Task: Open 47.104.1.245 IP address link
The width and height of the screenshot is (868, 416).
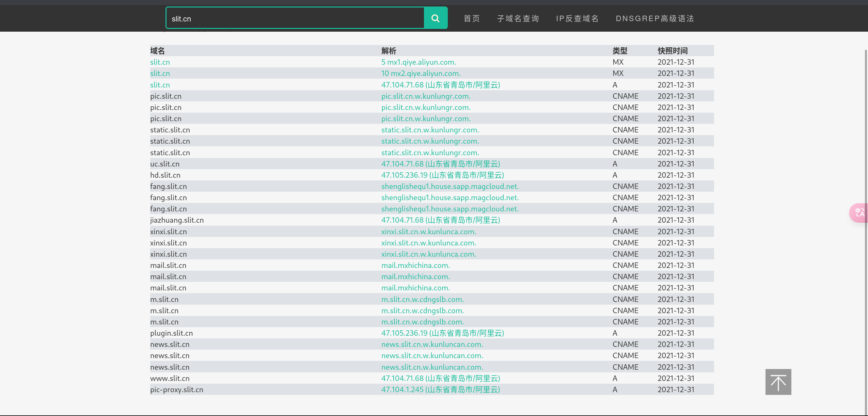Action: [x=440, y=389]
